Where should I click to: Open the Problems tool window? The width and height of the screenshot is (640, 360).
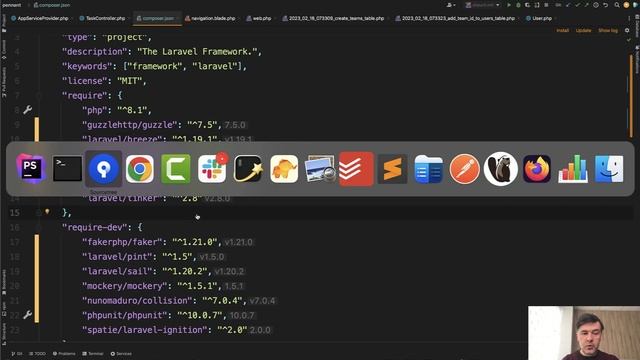click(64, 353)
